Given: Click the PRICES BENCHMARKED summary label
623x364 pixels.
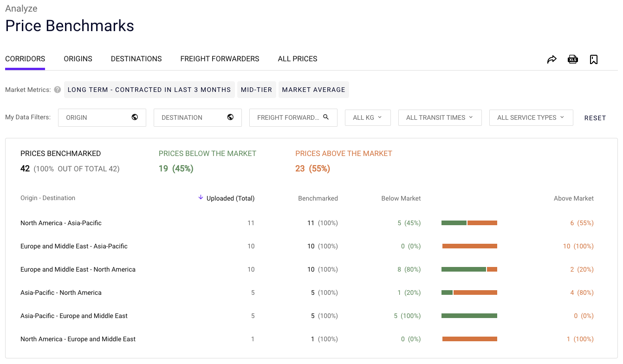Looking at the screenshot, I should click(x=60, y=153).
